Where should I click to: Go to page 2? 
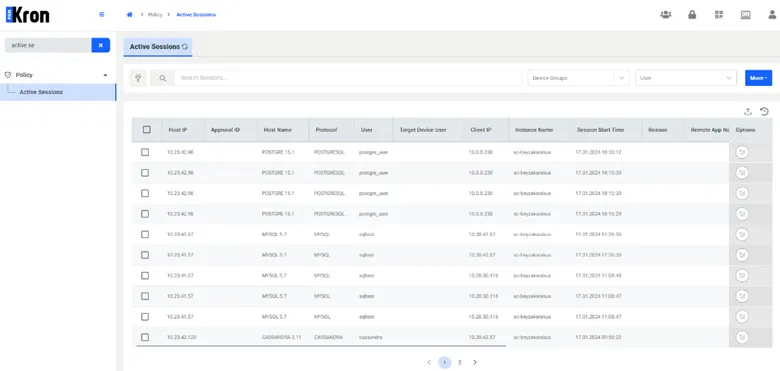click(x=460, y=363)
